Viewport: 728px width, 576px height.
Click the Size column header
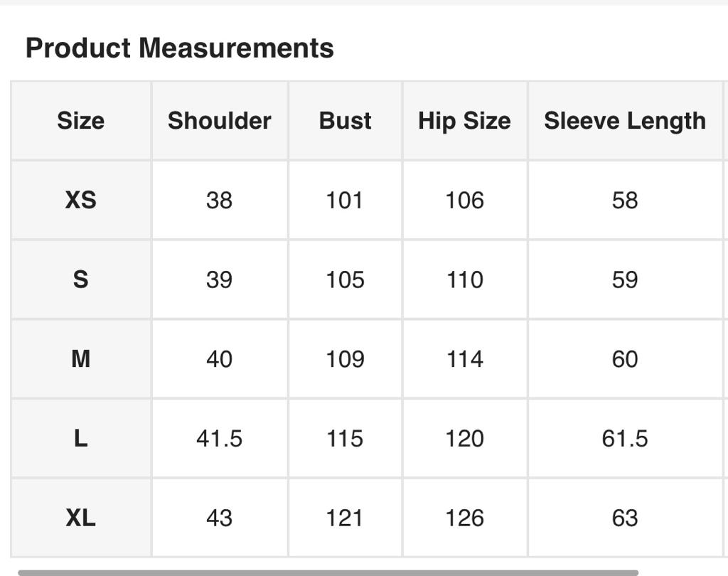[81, 121]
